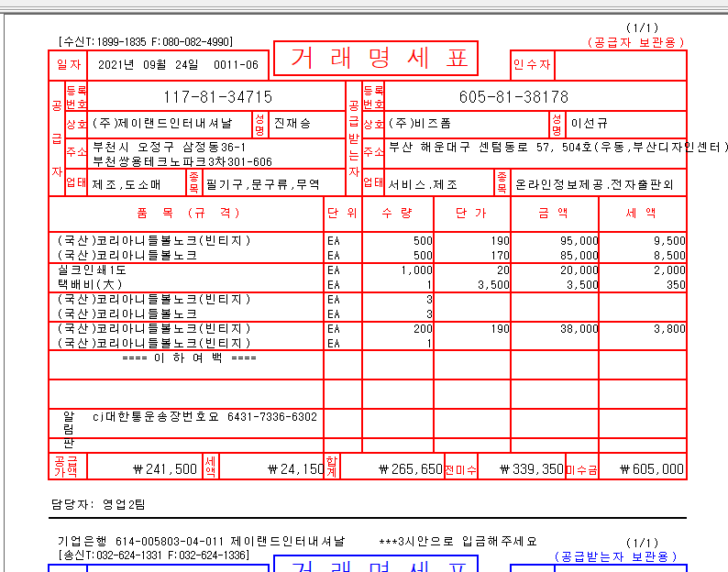Select supplier company name (주)제이랜드인터내셔날
Viewport: 728px width, 572px height.
tap(161, 124)
